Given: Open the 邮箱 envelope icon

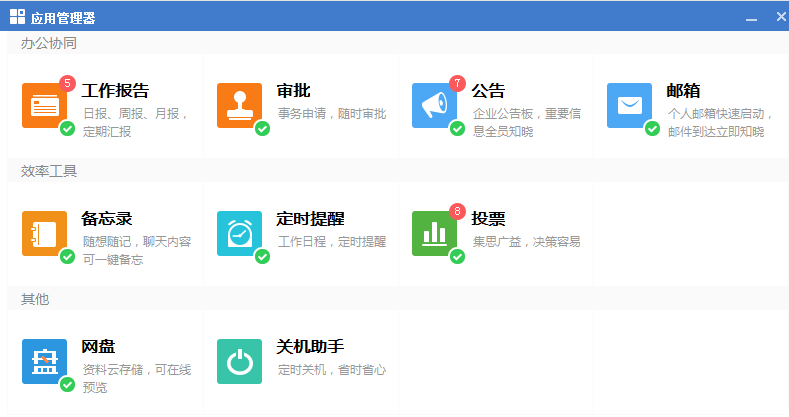Looking at the screenshot, I should (629, 105).
